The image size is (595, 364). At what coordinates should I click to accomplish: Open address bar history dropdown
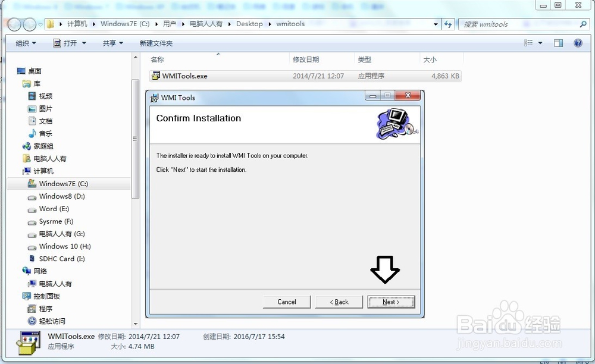[436, 24]
